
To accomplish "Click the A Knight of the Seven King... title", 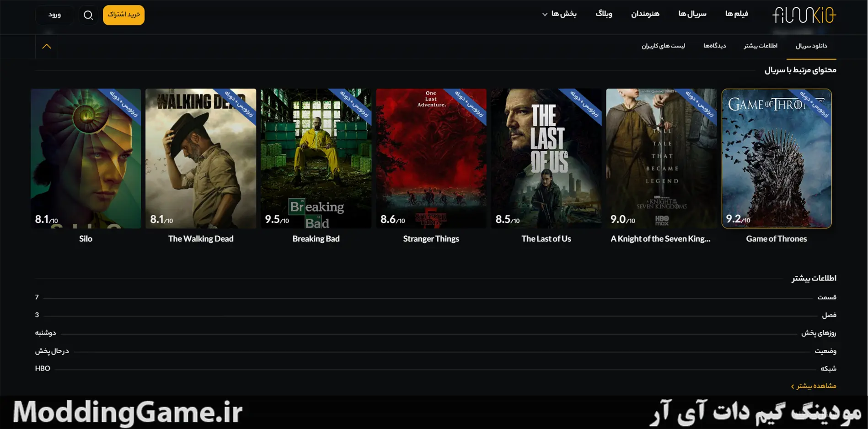I will [x=660, y=239].
